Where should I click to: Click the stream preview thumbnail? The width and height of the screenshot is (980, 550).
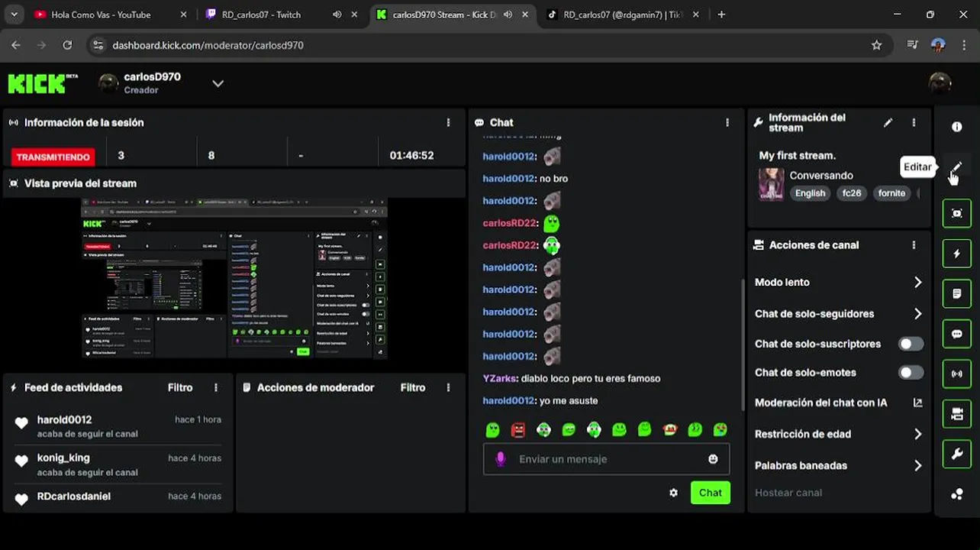pyautogui.click(x=234, y=278)
